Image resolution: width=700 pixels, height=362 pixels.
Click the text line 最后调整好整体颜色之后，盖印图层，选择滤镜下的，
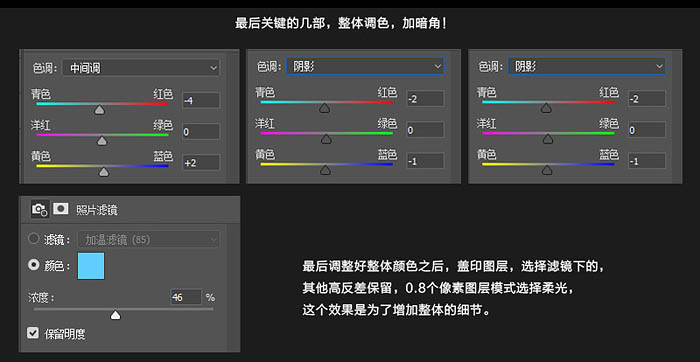[454, 267]
